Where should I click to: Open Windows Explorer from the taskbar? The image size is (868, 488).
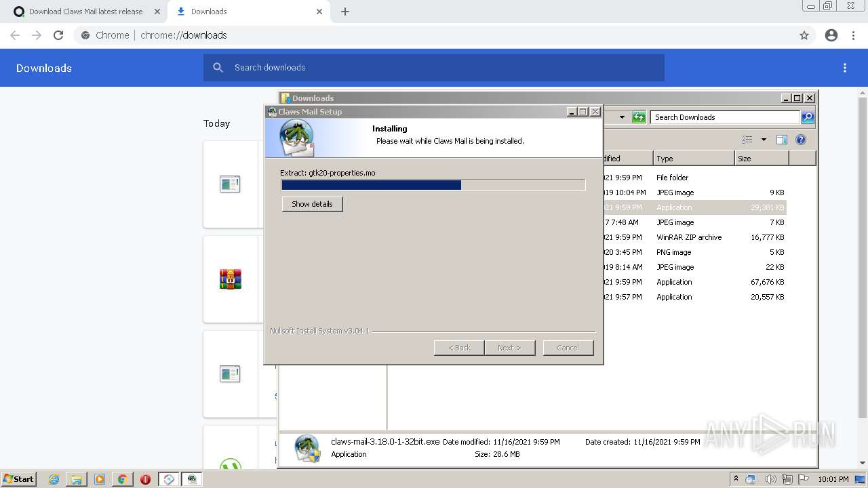[x=77, y=479]
